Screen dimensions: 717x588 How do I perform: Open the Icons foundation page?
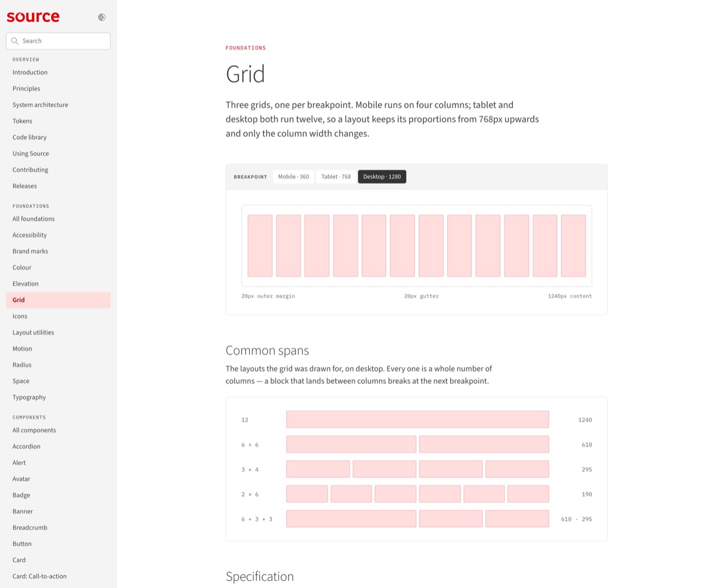pyautogui.click(x=58, y=316)
